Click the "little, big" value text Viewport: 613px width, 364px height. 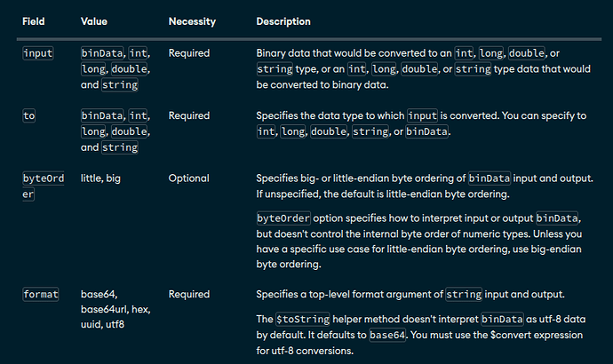point(102,178)
